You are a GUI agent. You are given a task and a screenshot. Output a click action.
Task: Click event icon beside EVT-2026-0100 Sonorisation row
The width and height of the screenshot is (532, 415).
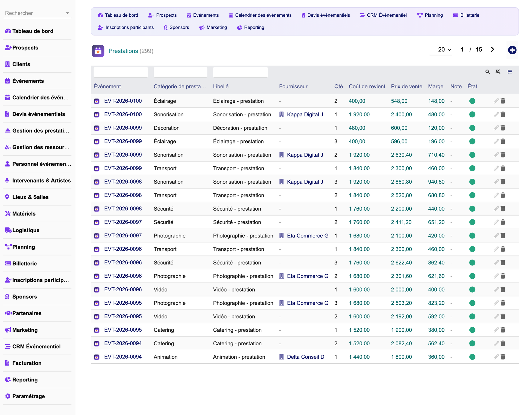[97, 115]
